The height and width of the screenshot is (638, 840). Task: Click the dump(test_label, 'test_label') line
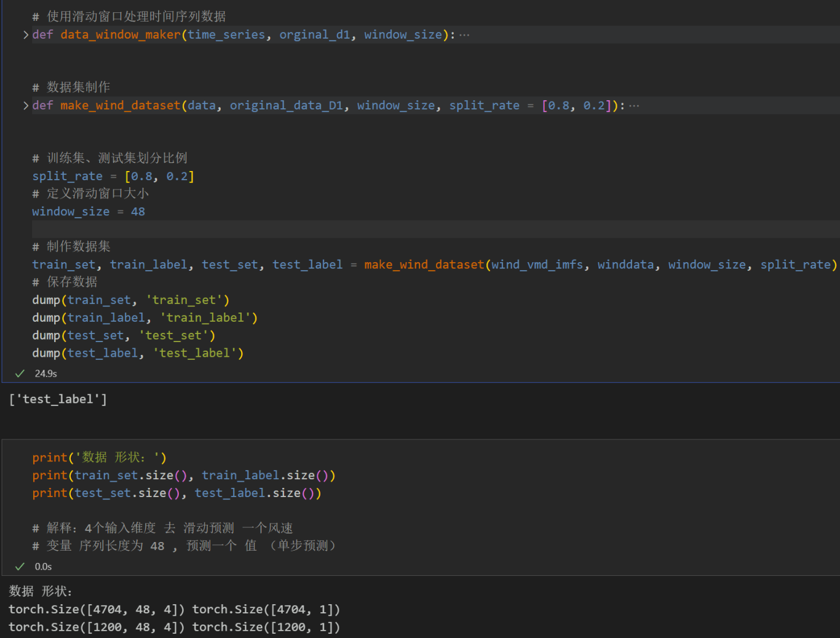[x=138, y=353]
